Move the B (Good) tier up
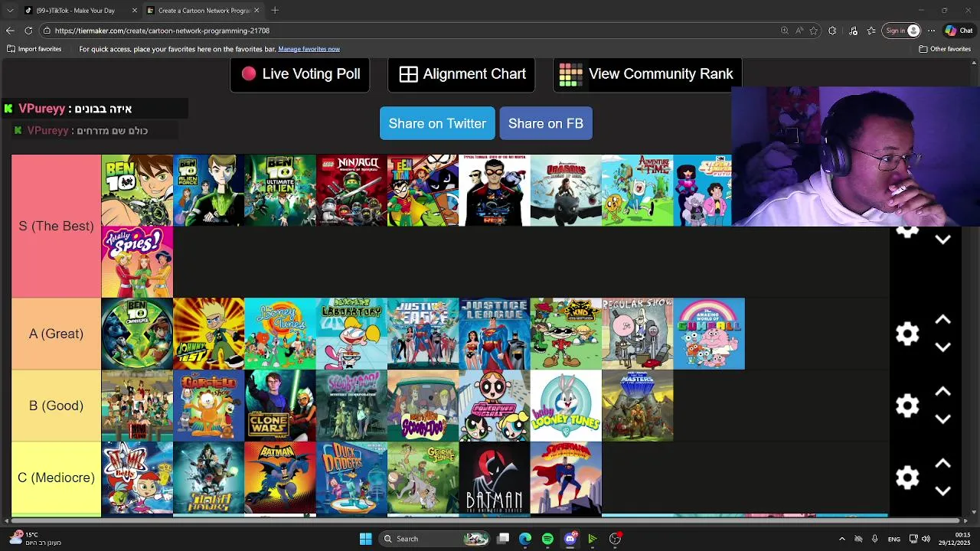980x551 pixels. [942, 392]
